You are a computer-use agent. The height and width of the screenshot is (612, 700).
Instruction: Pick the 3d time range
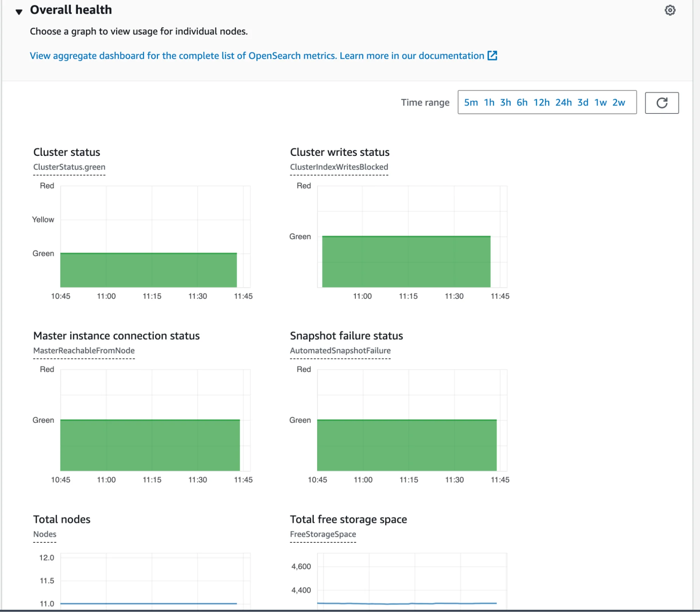pyautogui.click(x=583, y=103)
